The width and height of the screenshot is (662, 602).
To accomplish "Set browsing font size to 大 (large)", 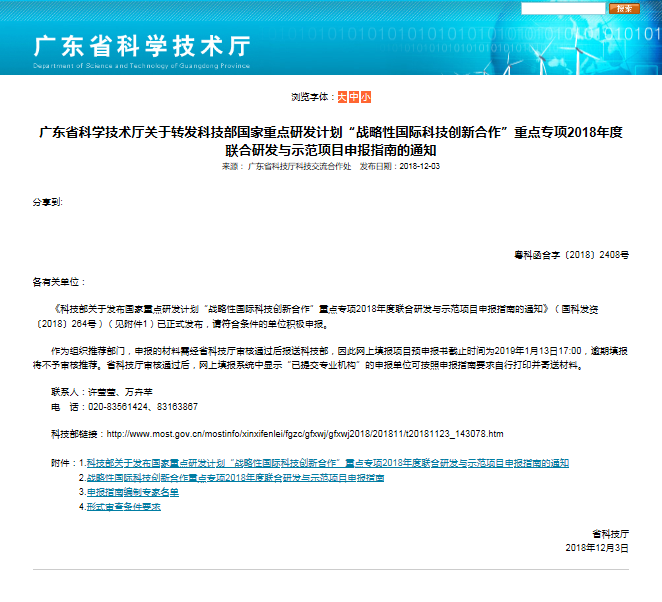I will [x=342, y=97].
